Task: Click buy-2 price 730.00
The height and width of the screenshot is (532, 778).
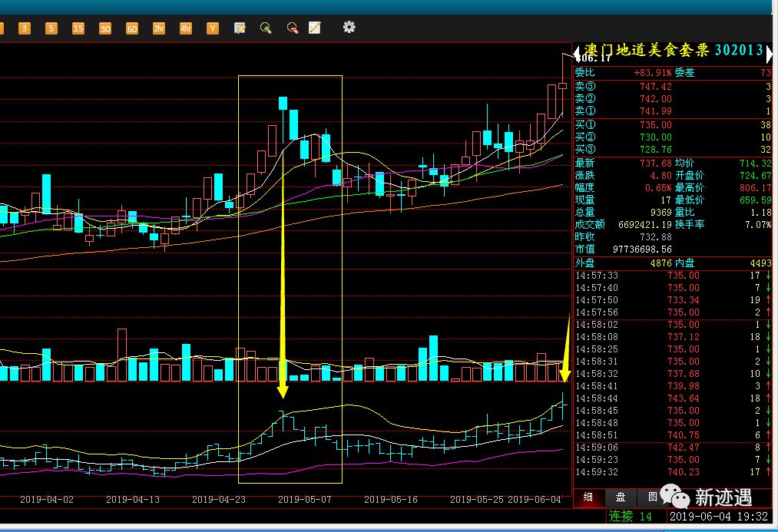Action: (x=655, y=137)
